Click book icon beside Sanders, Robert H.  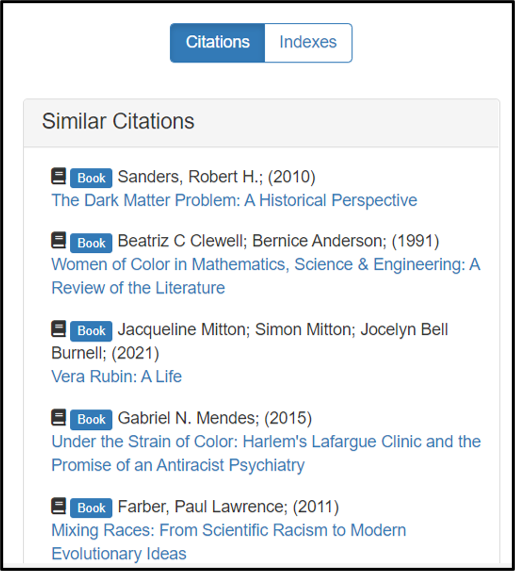pos(58,176)
